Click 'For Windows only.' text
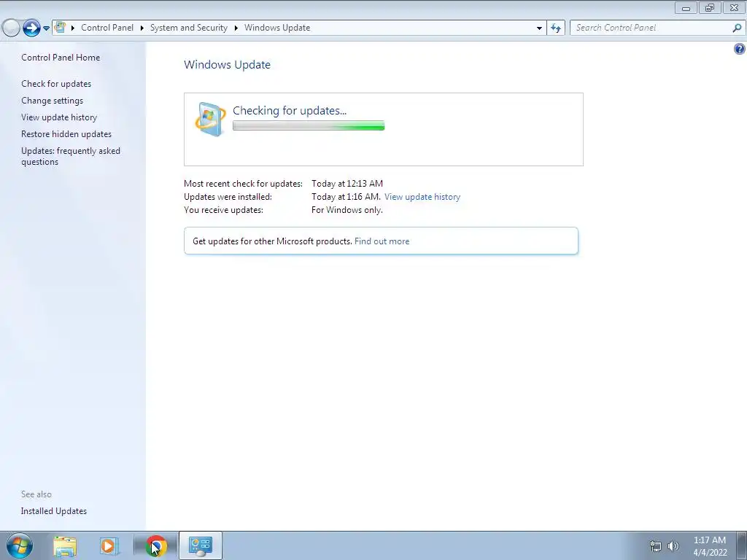Viewport: 747px width, 560px height. coord(347,210)
